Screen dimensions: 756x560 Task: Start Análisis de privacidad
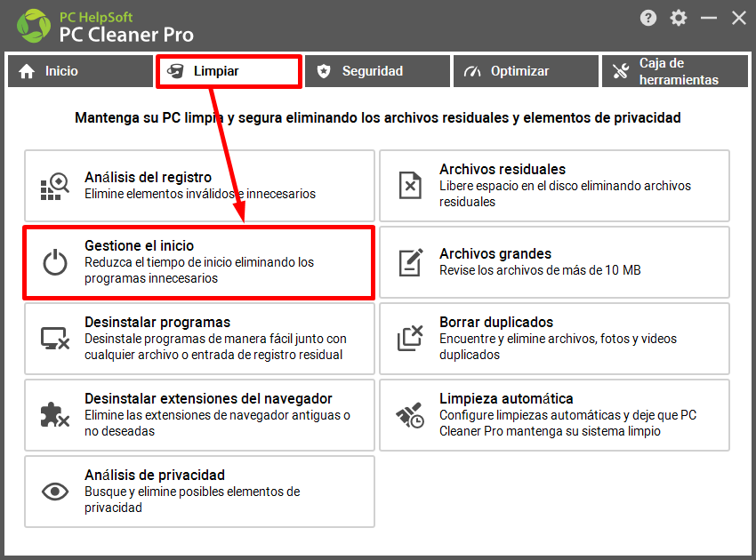(x=199, y=492)
